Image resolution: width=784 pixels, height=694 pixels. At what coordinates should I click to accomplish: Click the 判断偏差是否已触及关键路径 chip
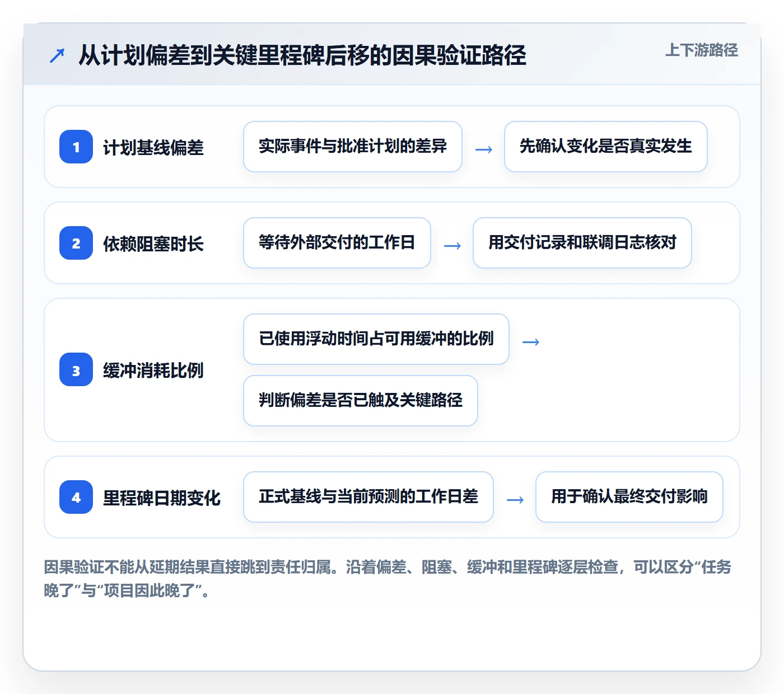pos(361,401)
